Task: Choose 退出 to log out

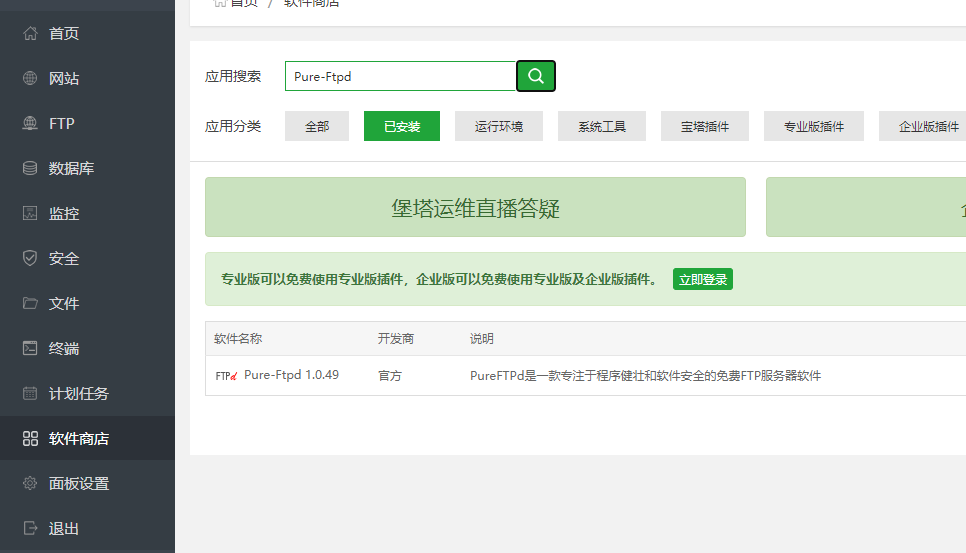Action: tap(87, 528)
